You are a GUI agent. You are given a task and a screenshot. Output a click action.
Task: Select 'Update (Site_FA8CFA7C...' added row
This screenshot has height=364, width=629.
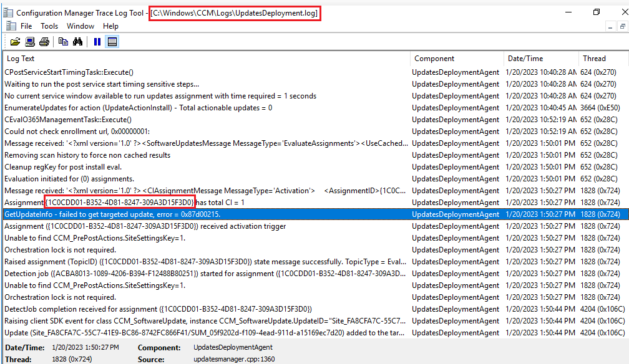[314, 333]
